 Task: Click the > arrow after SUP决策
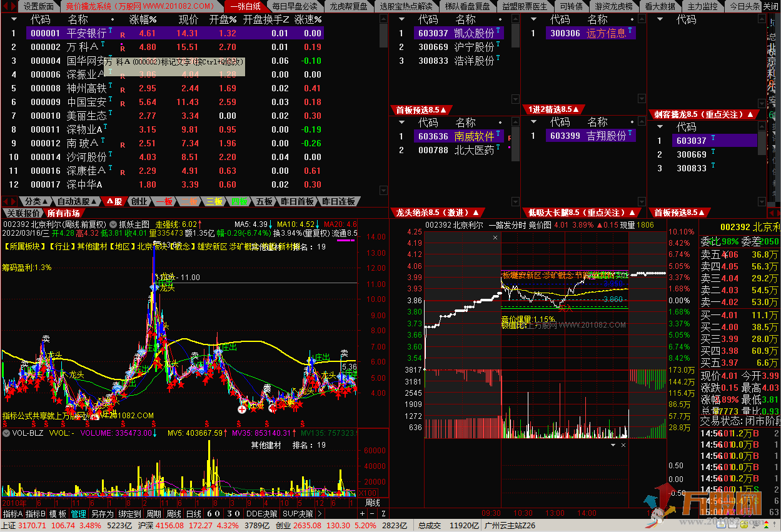(320, 513)
